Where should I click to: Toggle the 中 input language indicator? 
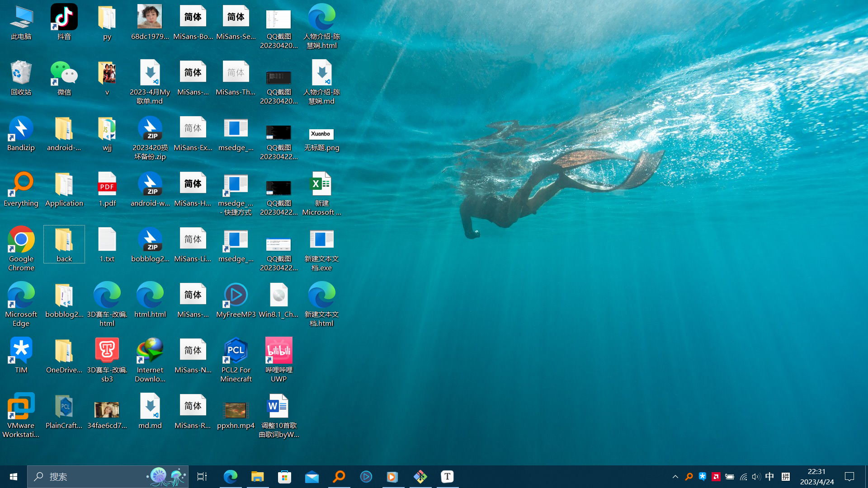click(769, 477)
